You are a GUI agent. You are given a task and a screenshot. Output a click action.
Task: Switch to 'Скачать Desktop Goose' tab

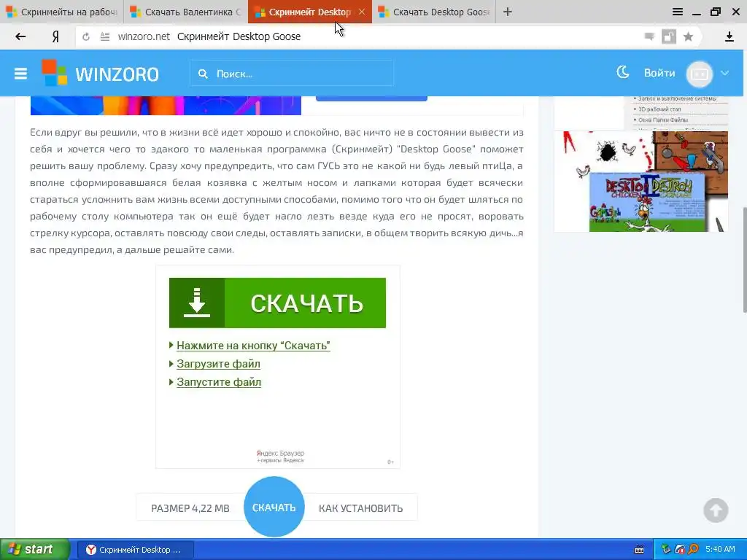tap(434, 12)
